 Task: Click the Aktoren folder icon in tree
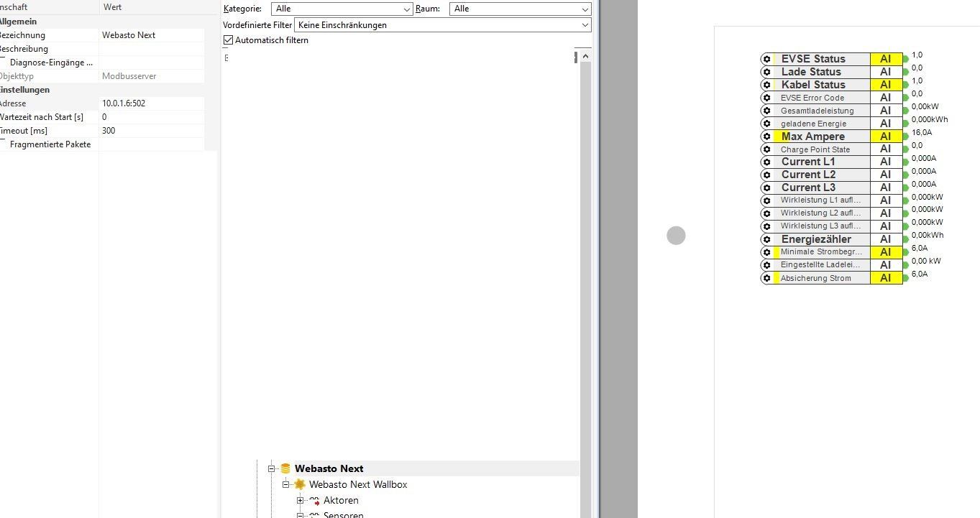[314, 501]
